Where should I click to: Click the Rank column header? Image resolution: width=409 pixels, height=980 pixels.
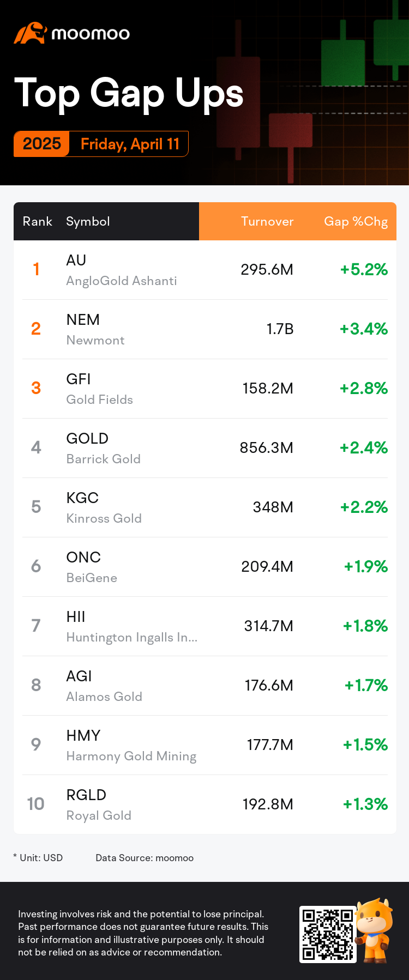tap(37, 221)
